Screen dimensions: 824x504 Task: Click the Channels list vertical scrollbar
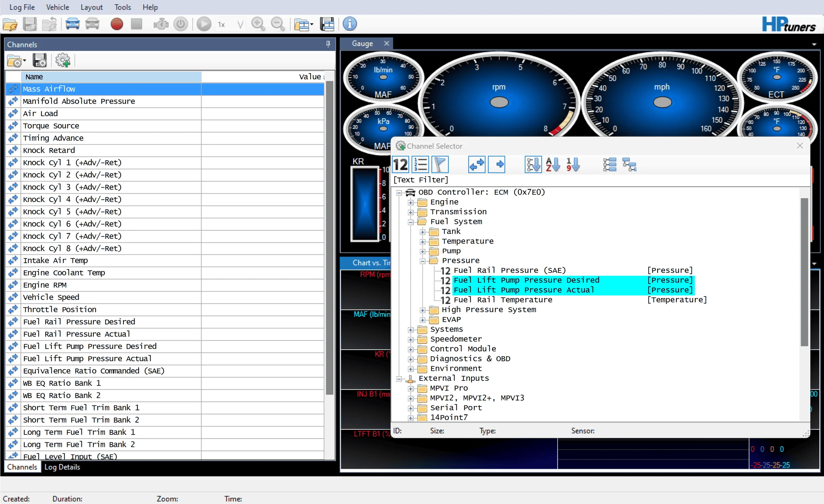[x=329, y=237]
